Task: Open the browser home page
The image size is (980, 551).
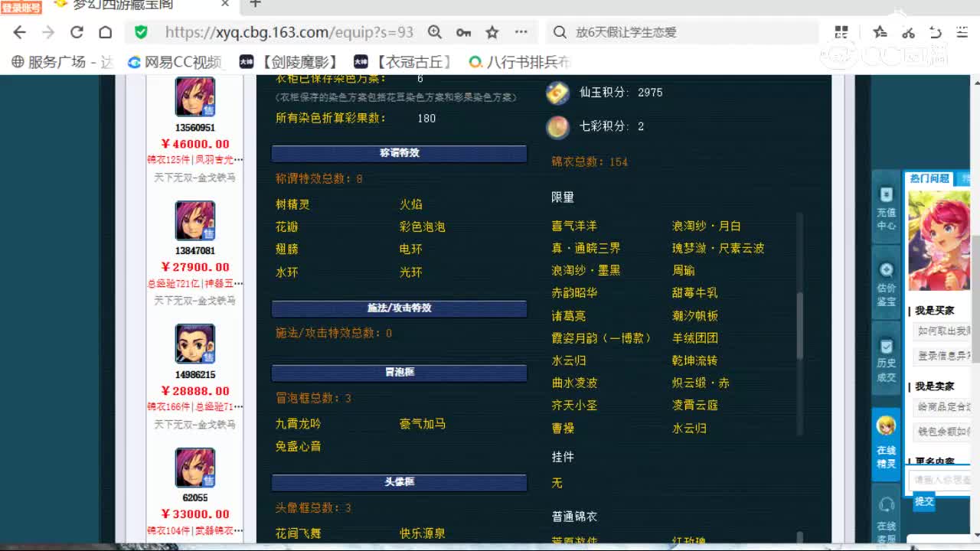Action: (x=106, y=32)
